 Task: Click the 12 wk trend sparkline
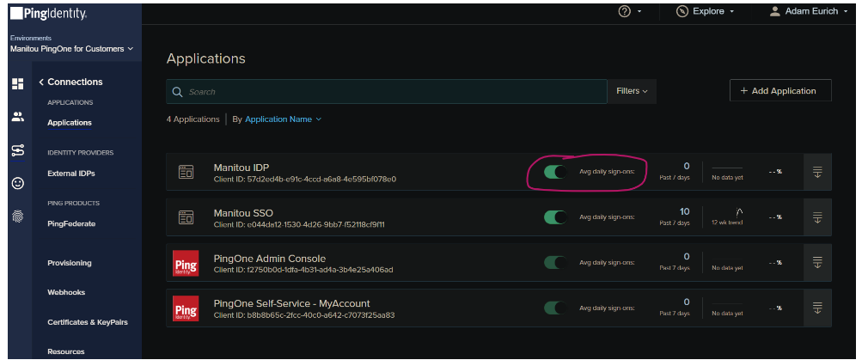tap(739, 211)
